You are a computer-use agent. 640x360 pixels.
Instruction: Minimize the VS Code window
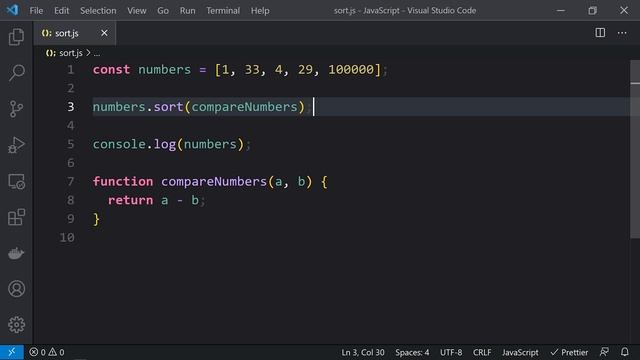pyautogui.click(x=561, y=11)
